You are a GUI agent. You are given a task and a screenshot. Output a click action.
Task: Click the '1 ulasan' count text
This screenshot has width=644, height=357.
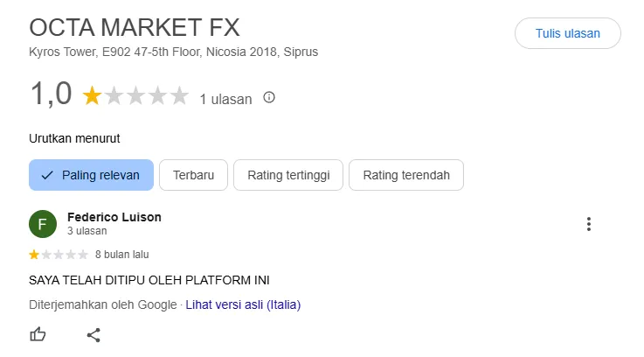[x=225, y=99]
